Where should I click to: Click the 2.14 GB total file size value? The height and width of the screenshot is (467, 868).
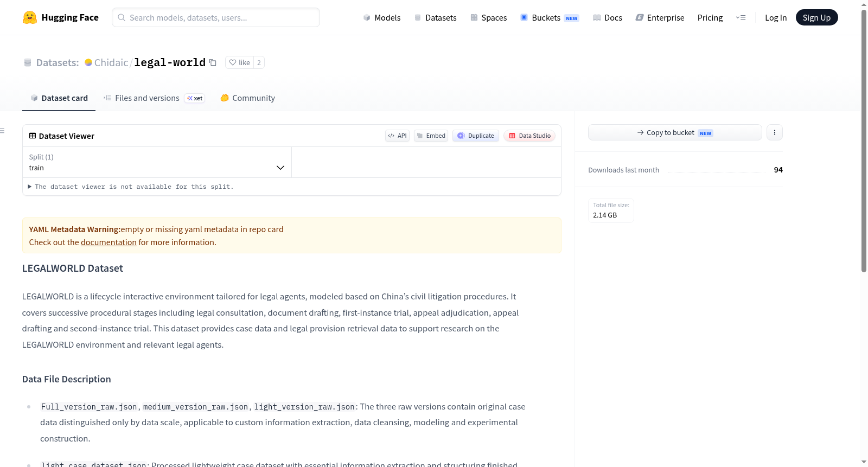(605, 215)
